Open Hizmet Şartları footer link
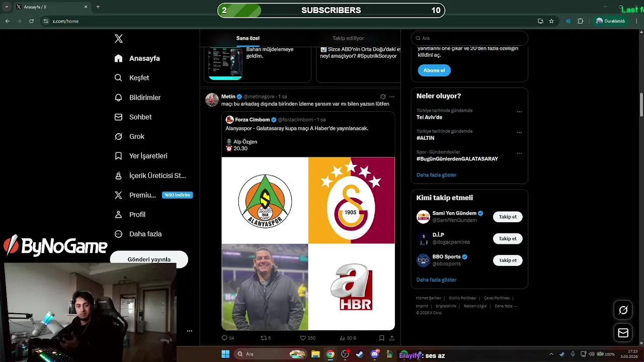The image size is (644, 362). pos(429,298)
